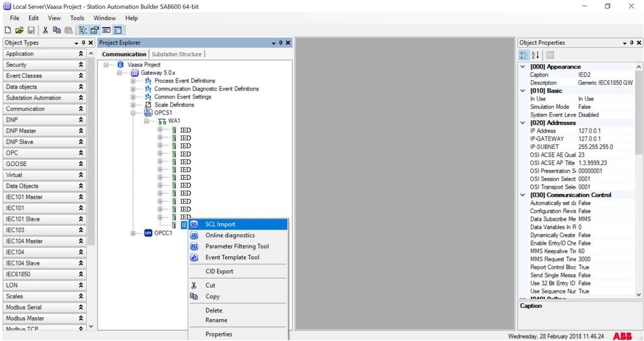The height and width of the screenshot is (341, 644).
Task: Click the Property Pages icon in Object Properties
Action: pos(550,55)
